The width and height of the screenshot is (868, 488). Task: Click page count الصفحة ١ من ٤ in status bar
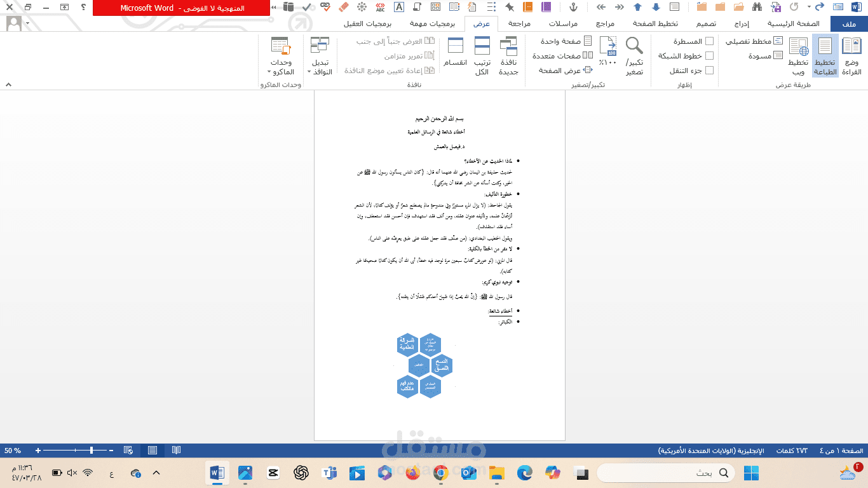tap(841, 450)
